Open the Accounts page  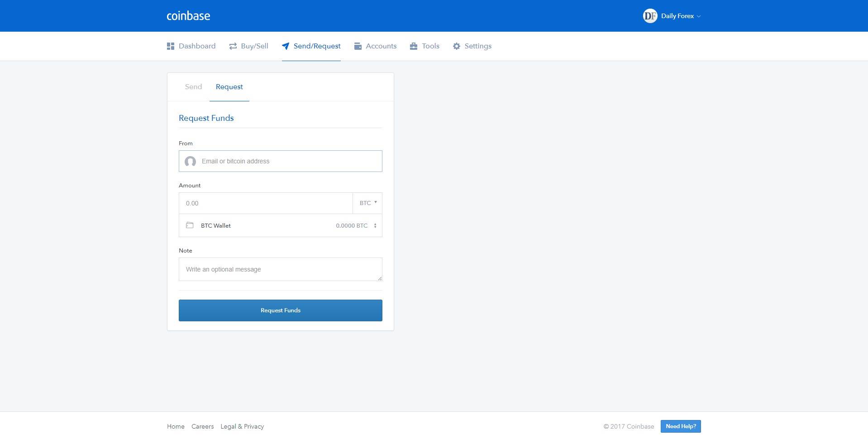pyautogui.click(x=376, y=46)
